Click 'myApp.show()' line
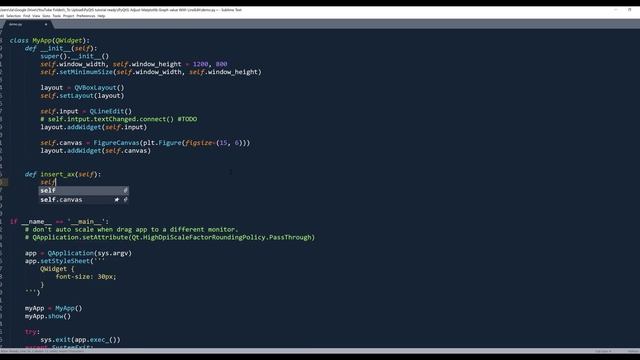The height and width of the screenshot is (360, 640). [x=48, y=316]
